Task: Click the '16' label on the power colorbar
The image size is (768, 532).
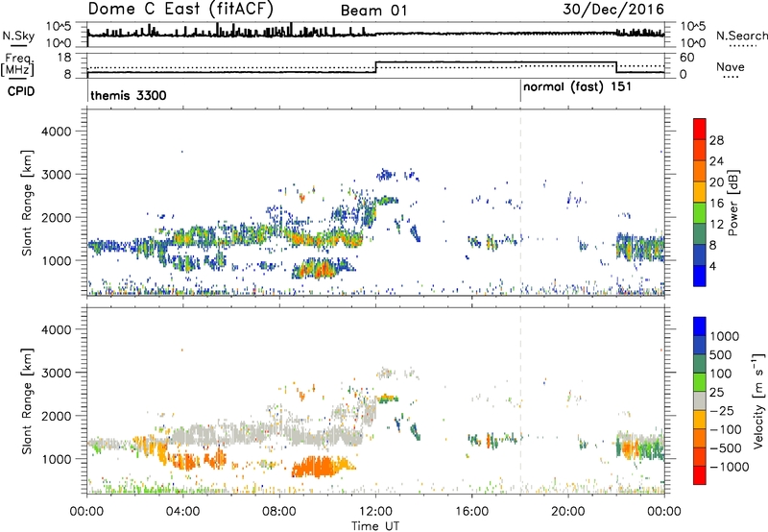Action: tap(716, 204)
